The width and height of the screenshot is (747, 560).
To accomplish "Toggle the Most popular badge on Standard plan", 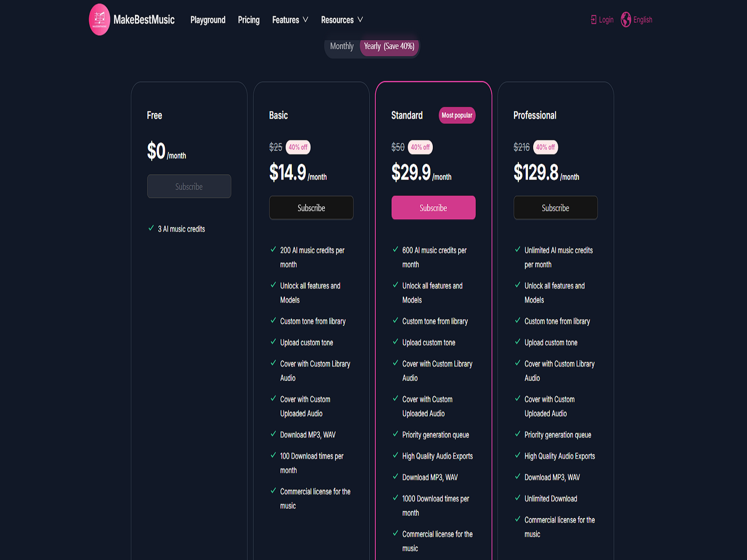I will 457,115.
